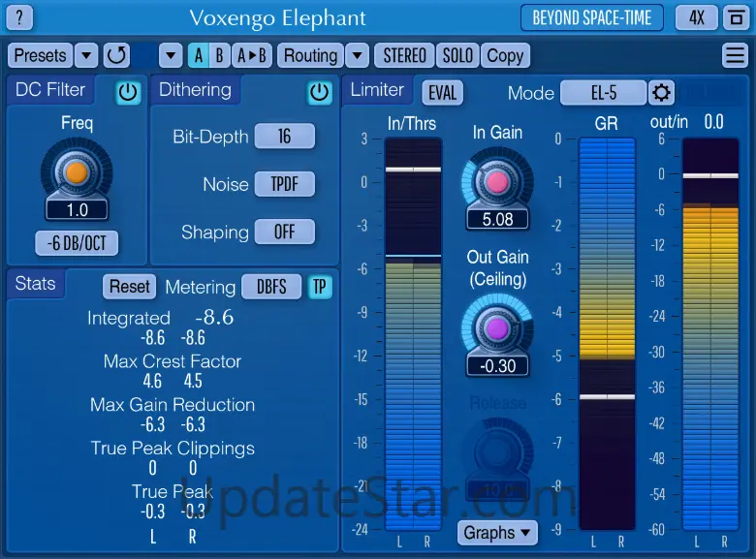The width and height of the screenshot is (756, 559).
Task: Click out/in readout 0.0
Action: point(713,122)
